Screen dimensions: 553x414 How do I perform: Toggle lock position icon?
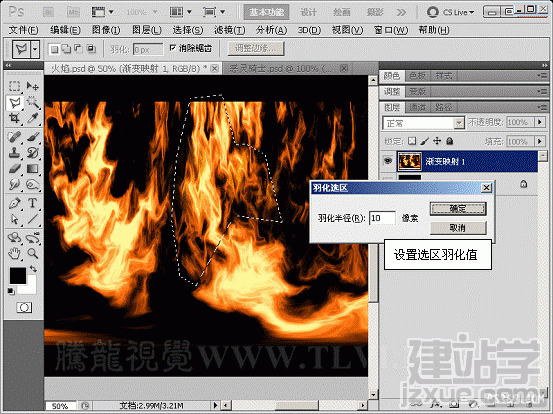437,141
